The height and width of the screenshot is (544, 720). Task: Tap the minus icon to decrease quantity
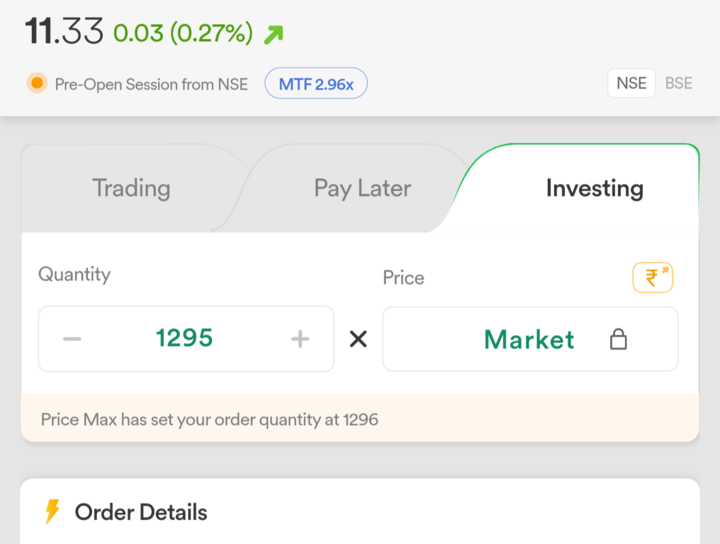pos(72,339)
